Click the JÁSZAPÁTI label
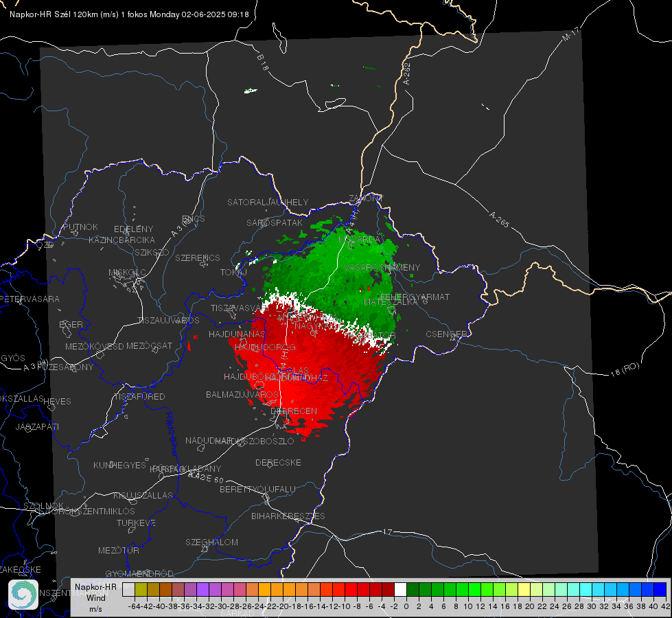 tap(37, 426)
